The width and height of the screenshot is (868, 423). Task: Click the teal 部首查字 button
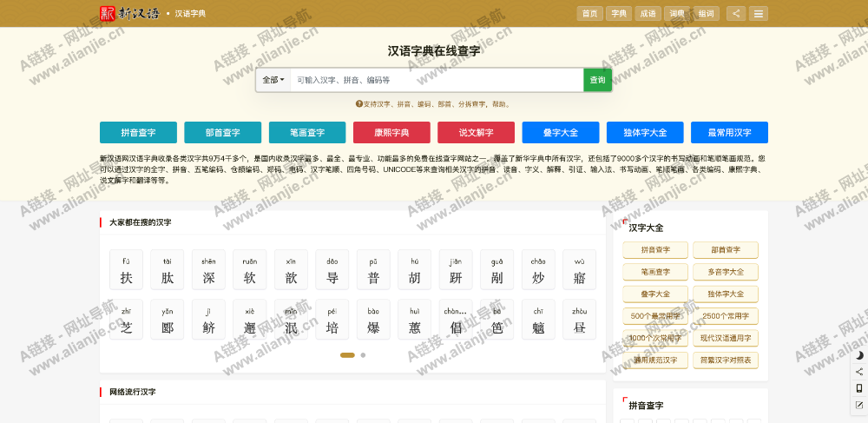coord(222,132)
